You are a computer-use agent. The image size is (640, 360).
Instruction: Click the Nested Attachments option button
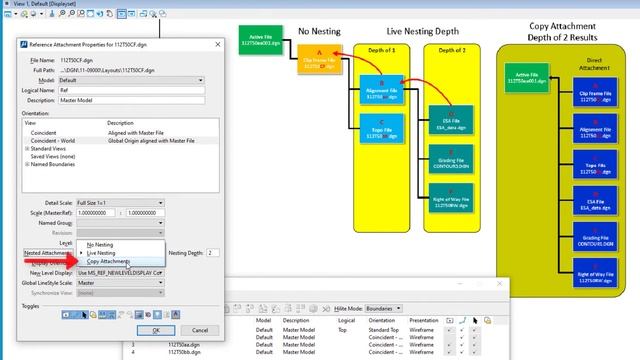coord(48,253)
